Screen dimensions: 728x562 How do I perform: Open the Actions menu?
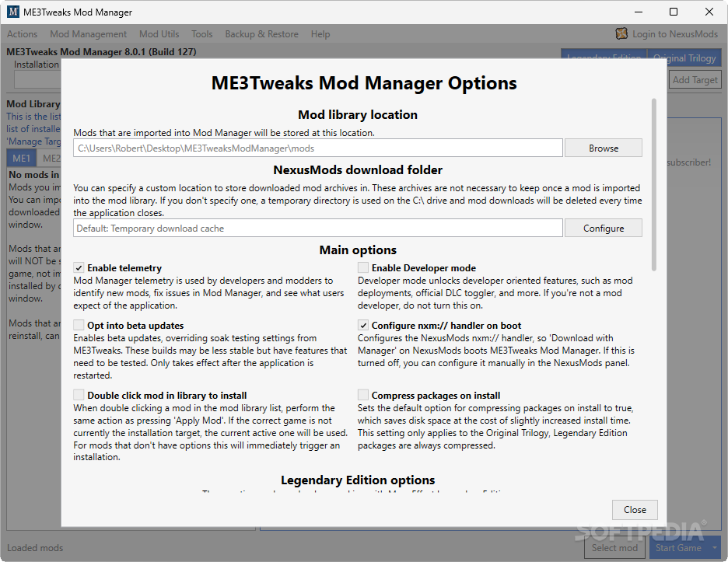(22, 34)
